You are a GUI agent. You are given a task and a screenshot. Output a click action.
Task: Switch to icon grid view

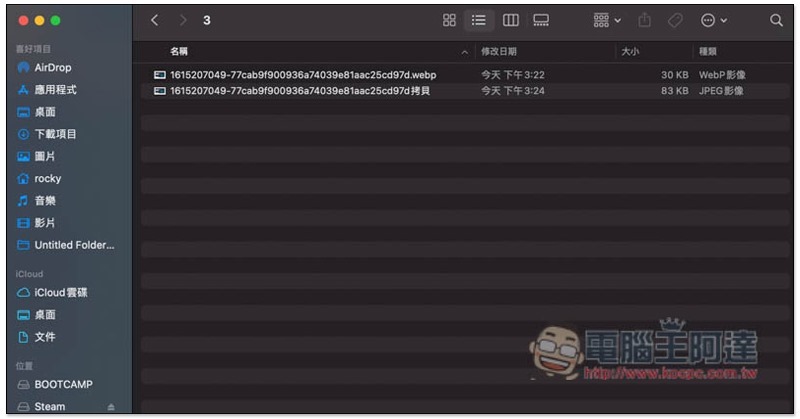449,20
